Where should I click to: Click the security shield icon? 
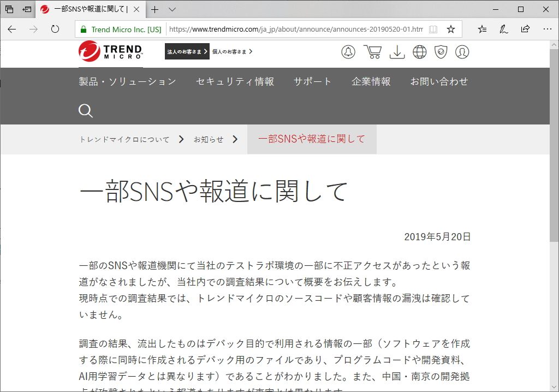441,52
